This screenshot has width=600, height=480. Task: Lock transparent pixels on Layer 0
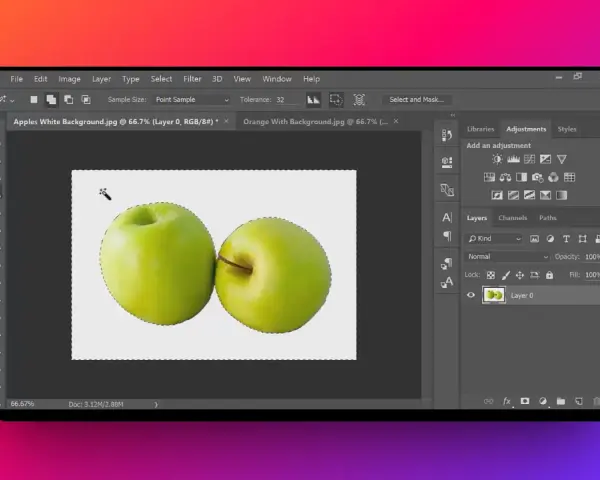491,275
